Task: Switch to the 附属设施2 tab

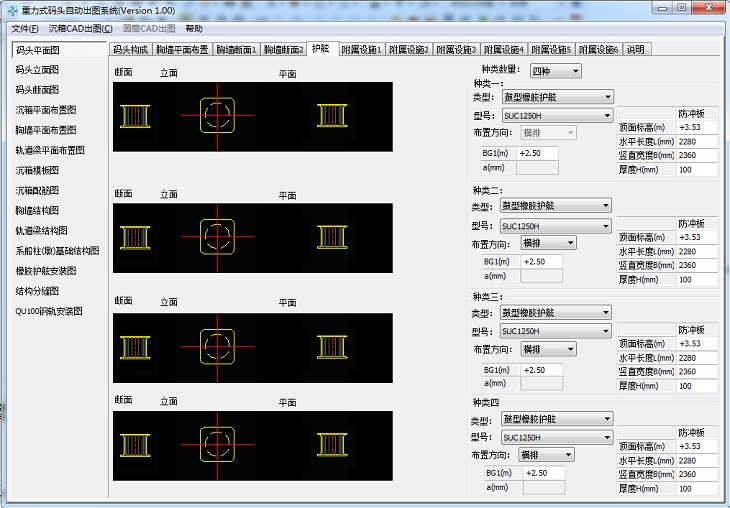Action: [409, 49]
